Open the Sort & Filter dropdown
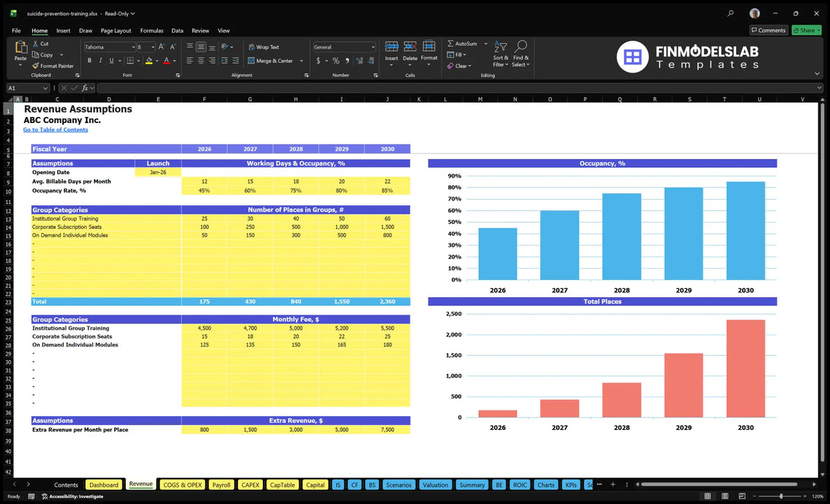Viewport: 830px width, 504px height. tap(501, 54)
